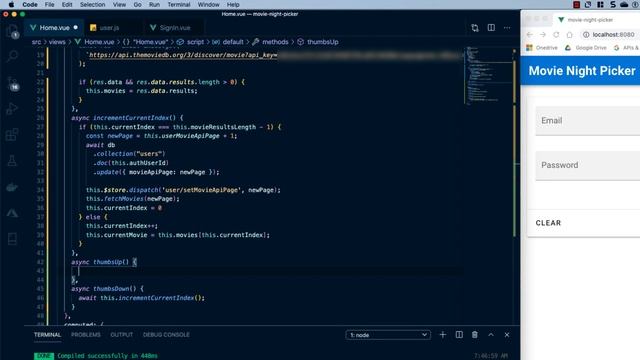
Task: Open the Docker whale icon view
Action: pos(12,187)
